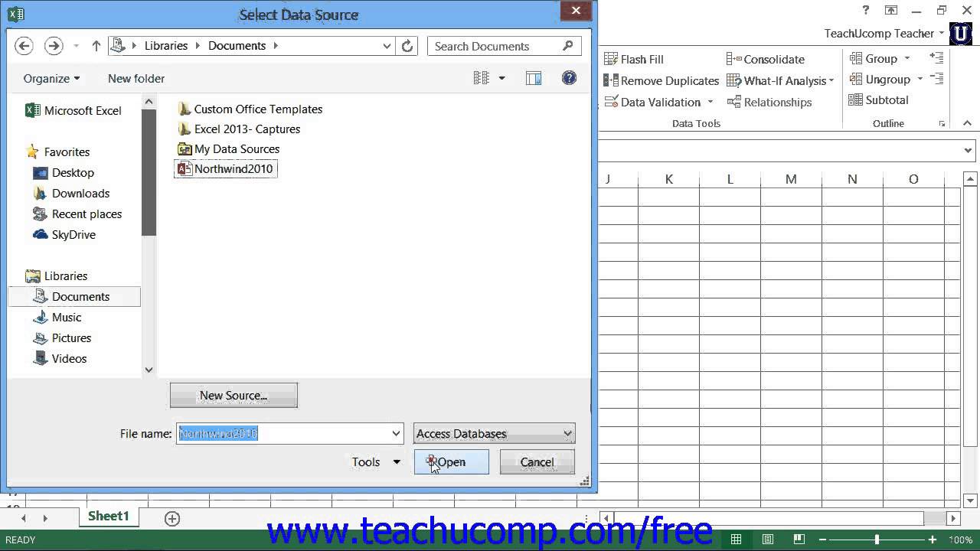The image size is (980, 551).
Task: Open the view options dropdown arrow
Action: [501, 78]
